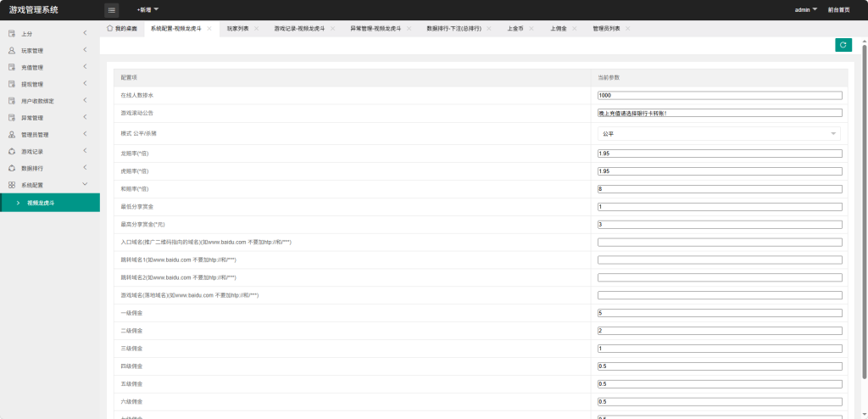Click the 上分 sidebar icon
The height and width of the screenshot is (419, 868).
(x=12, y=34)
